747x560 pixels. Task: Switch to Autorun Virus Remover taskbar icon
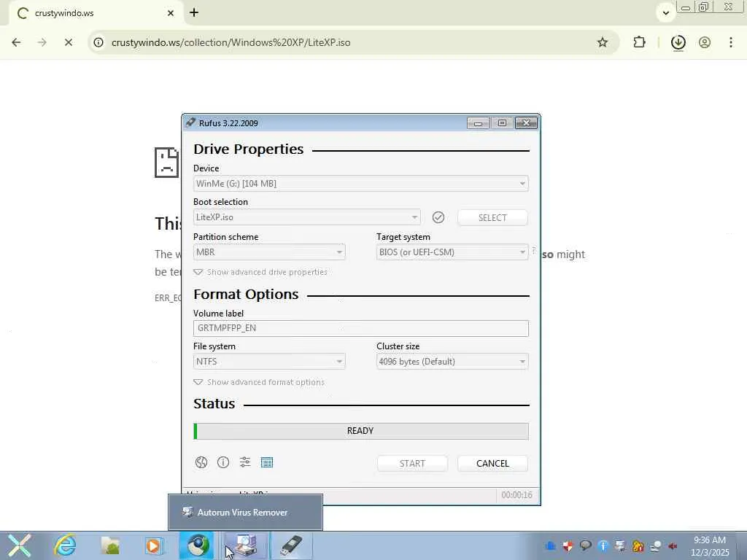click(x=244, y=545)
